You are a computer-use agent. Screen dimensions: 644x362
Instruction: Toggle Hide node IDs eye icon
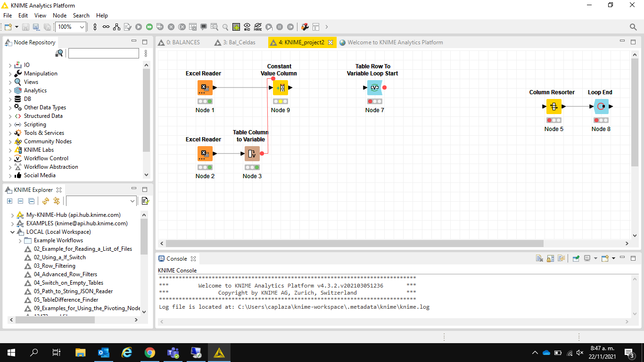pyautogui.click(x=247, y=27)
